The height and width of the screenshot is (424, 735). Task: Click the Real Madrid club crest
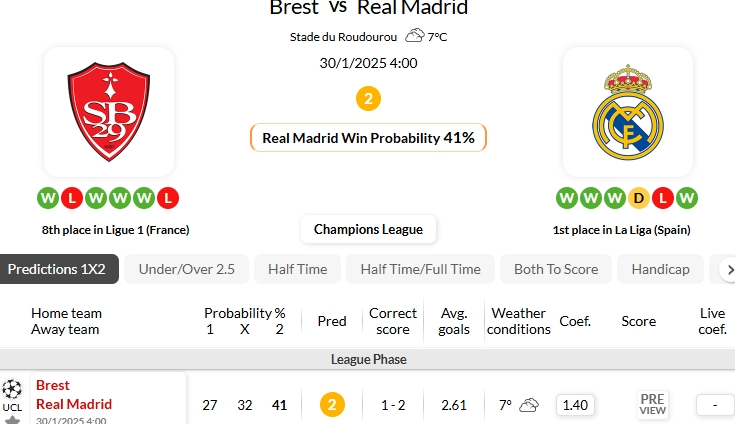627,112
